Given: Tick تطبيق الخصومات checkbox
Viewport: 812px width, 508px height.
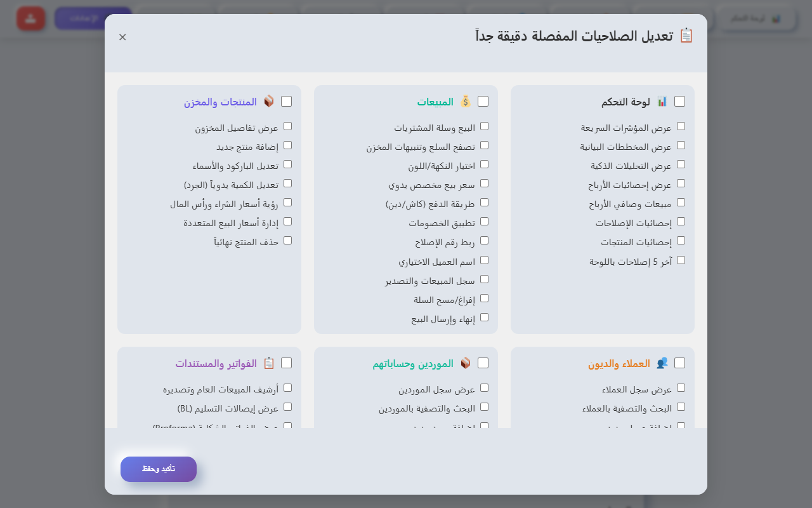Looking at the screenshot, I should point(484,222).
